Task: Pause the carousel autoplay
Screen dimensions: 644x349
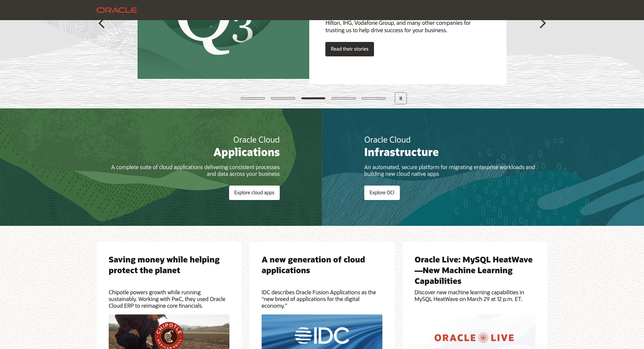Action: click(401, 98)
